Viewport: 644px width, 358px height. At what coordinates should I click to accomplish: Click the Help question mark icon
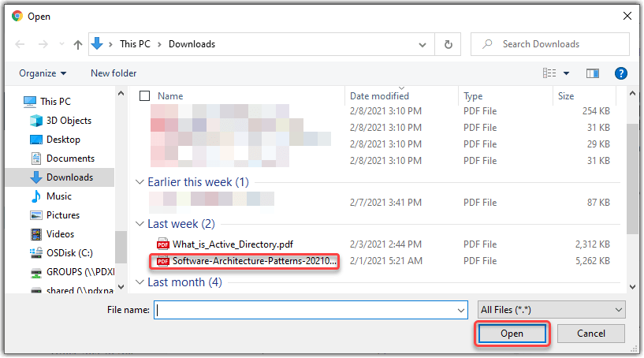[x=620, y=73]
